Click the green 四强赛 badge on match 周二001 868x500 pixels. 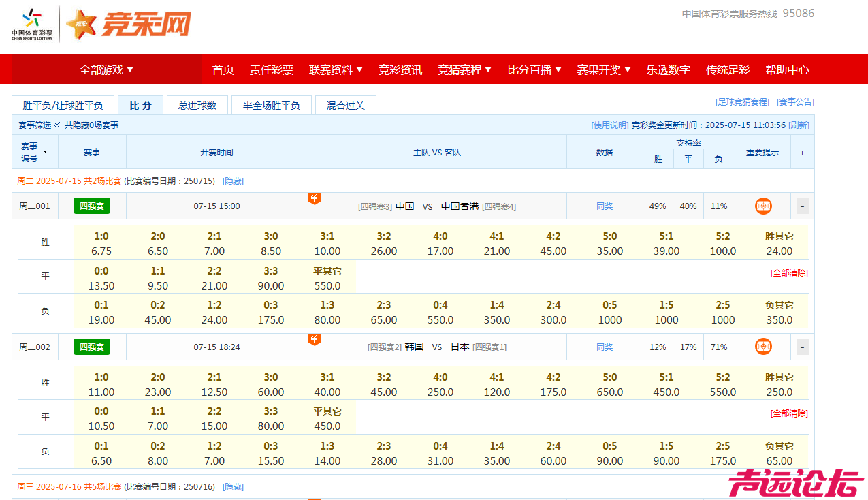pyautogui.click(x=91, y=206)
